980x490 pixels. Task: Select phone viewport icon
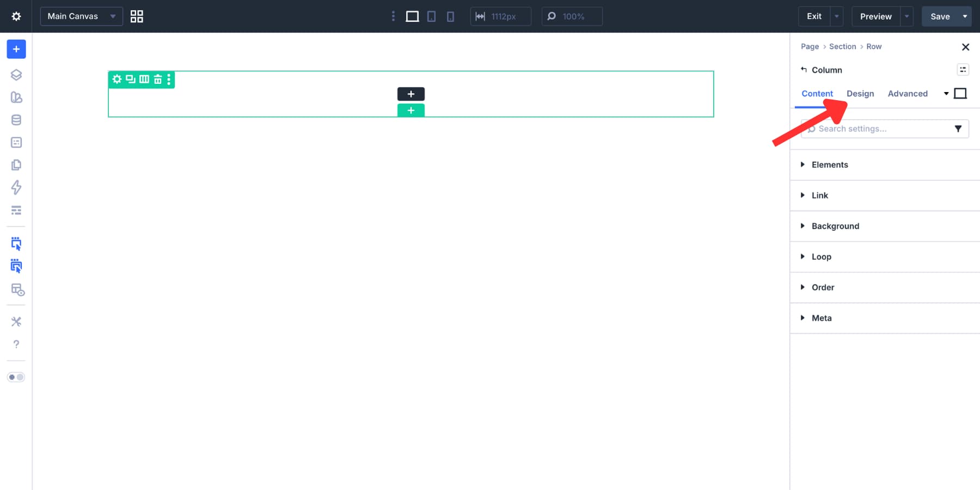tap(450, 16)
